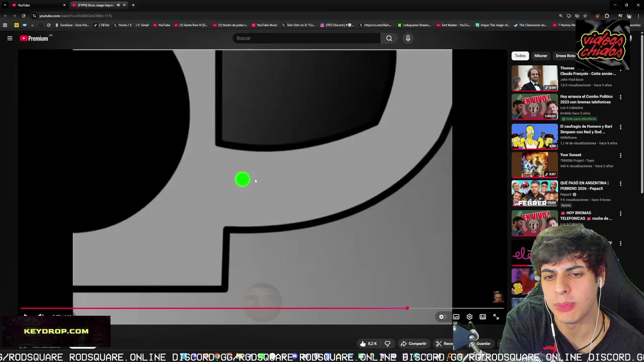Open the Claude François video thumbnail

coord(534,78)
